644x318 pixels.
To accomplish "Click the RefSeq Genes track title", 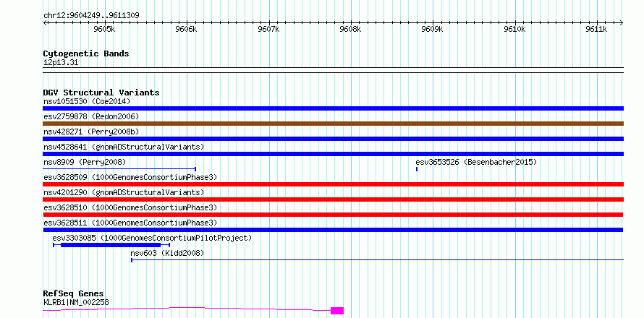I will coord(74,294).
